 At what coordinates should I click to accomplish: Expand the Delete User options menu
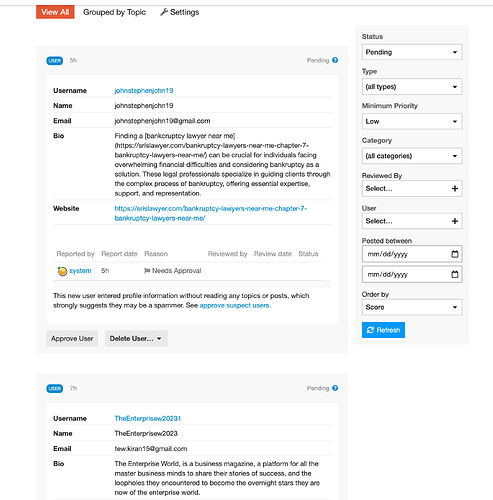[136, 339]
